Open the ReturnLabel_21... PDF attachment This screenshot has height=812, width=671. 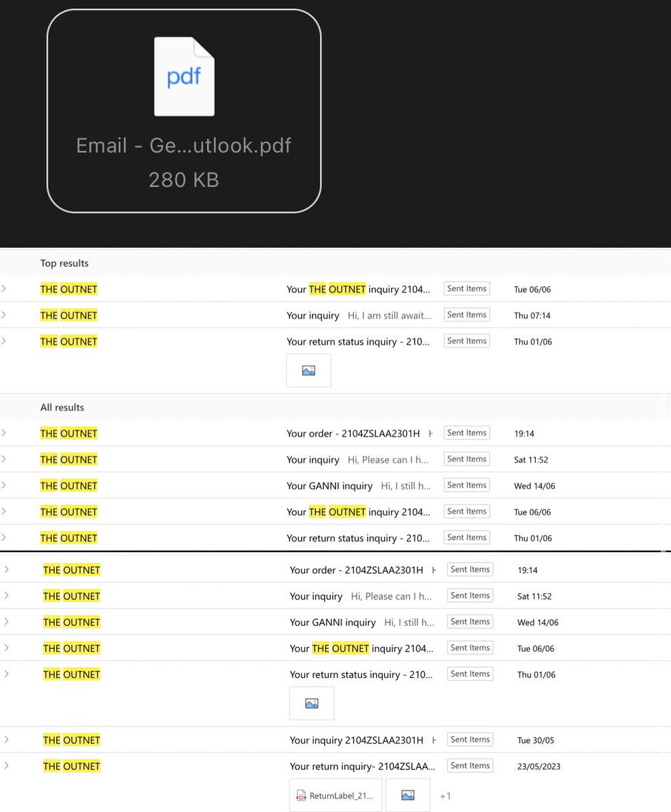tap(335, 795)
